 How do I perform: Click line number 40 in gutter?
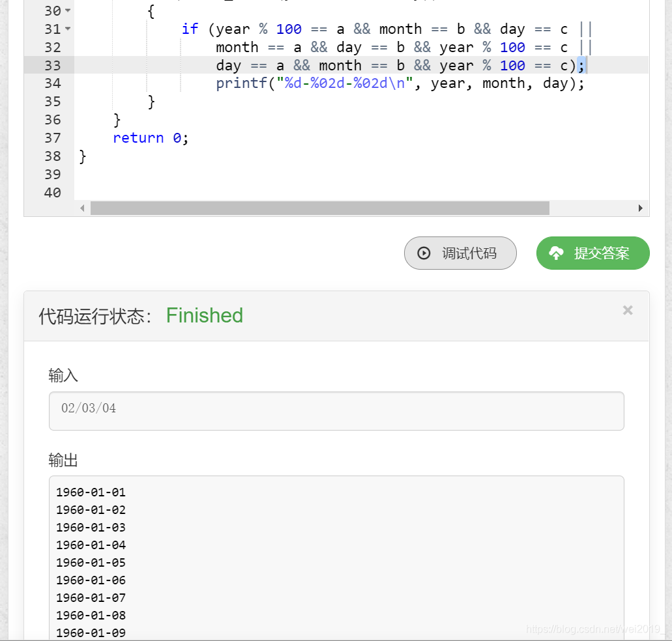coord(53,193)
